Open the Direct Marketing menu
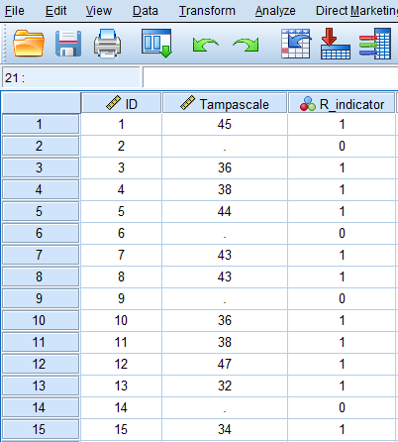Screen dimensions: 398x442 (x=357, y=11)
